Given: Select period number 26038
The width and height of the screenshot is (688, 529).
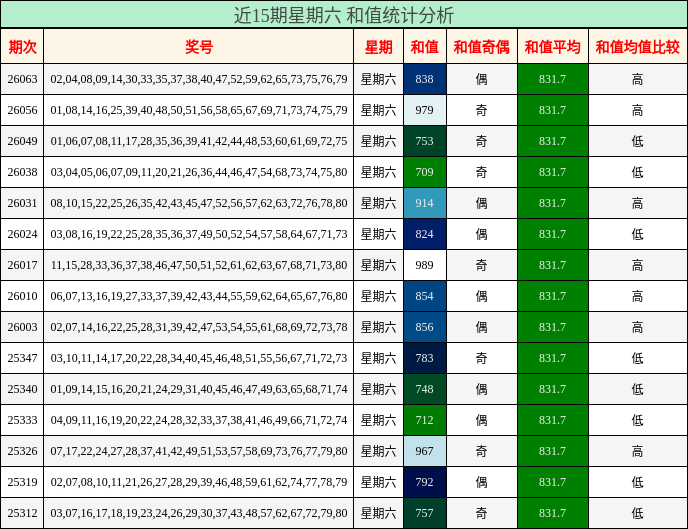Looking at the screenshot, I should click(x=22, y=172).
